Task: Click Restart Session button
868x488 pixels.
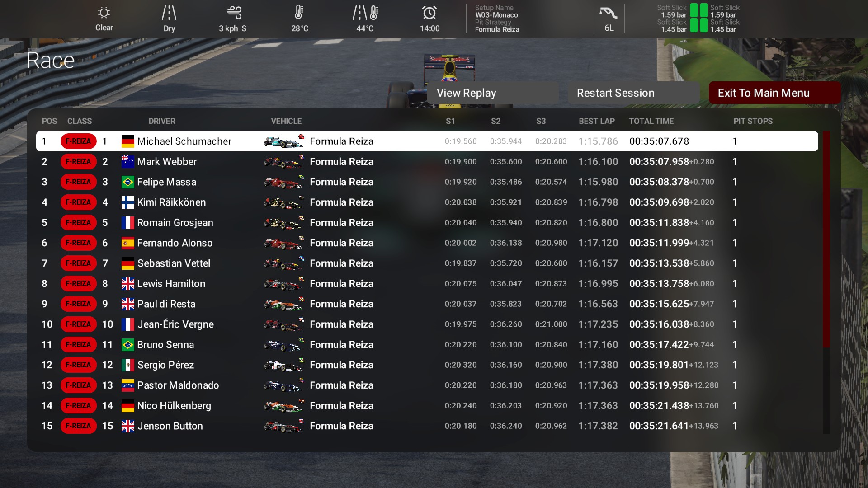Action: click(x=633, y=93)
